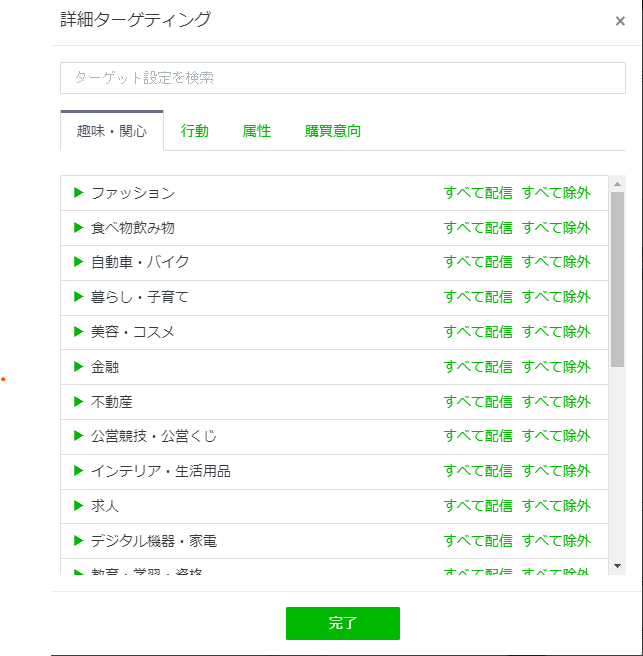Screen dimensions: 643x656
Task: Click すべて除外 for 美容・コスメ
Action: point(556,332)
